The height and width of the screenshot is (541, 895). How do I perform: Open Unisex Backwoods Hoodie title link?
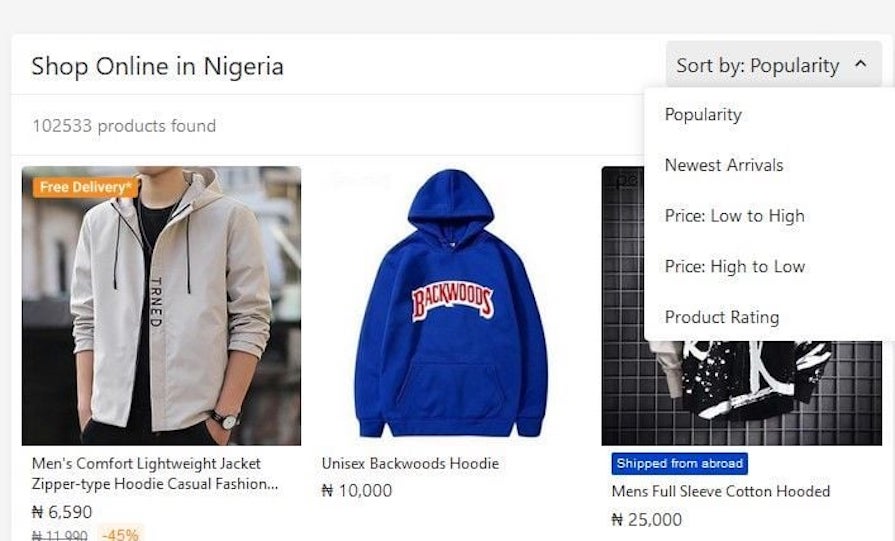pyautogui.click(x=410, y=464)
